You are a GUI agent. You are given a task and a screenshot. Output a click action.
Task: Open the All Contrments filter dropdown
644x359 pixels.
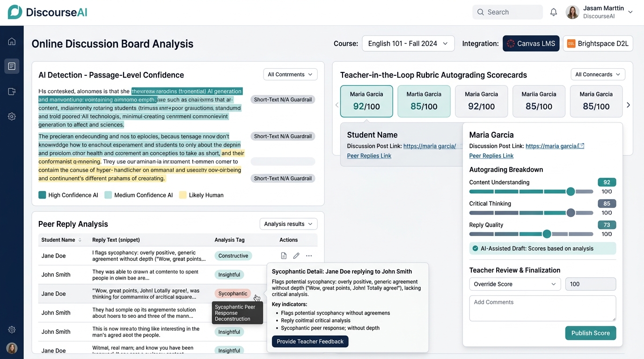(x=290, y=74)
